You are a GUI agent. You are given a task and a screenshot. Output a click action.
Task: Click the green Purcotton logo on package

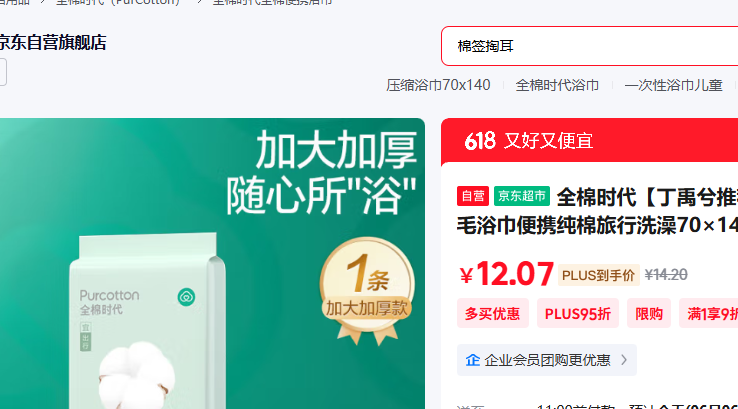tap(186, 297)
